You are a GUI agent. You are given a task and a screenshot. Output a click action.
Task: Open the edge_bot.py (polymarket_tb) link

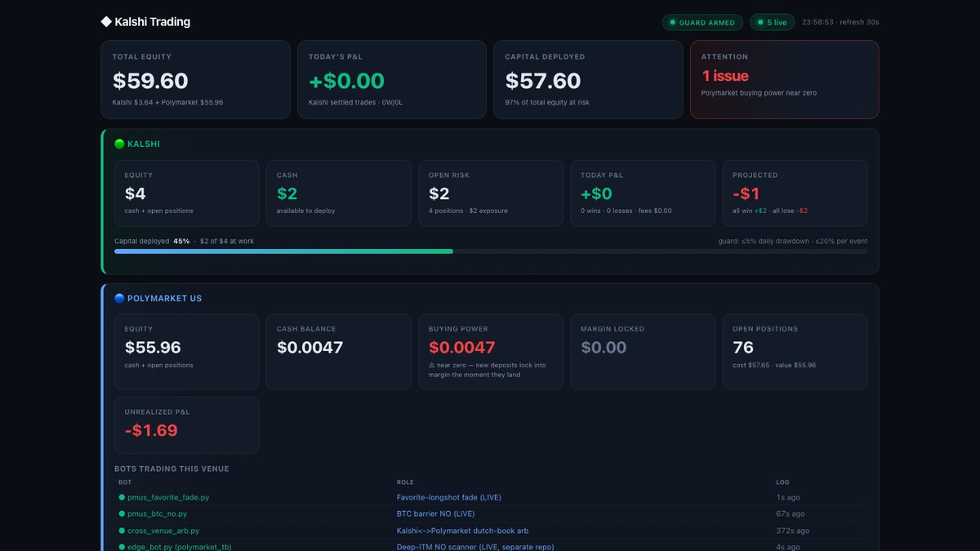pyautogui.click(x=180, y=547)
